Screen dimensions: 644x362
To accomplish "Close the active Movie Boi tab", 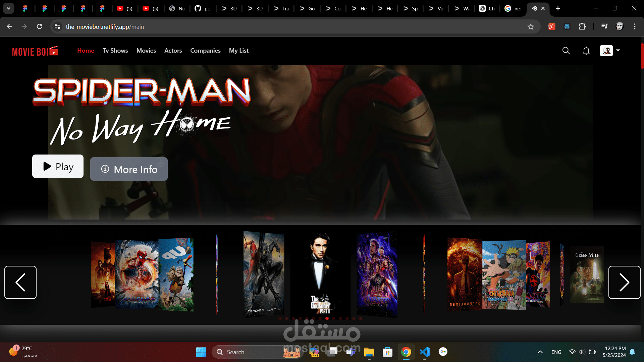I will tap(543, 8).
